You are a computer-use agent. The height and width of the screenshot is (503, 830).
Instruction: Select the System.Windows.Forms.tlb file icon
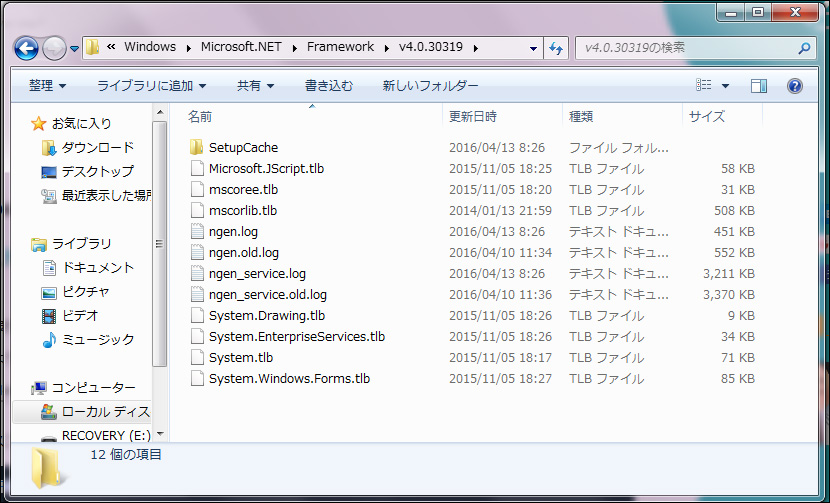point(197,379)
